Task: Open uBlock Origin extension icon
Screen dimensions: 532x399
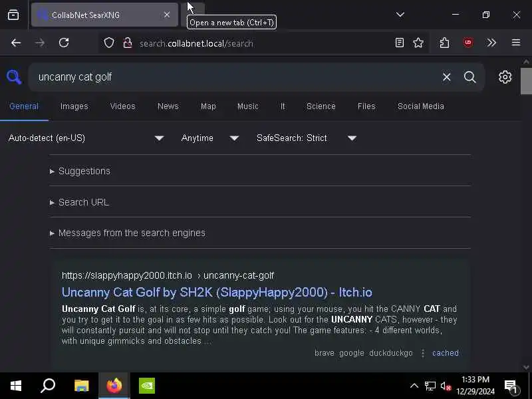Action: click(x=468, y=43)
